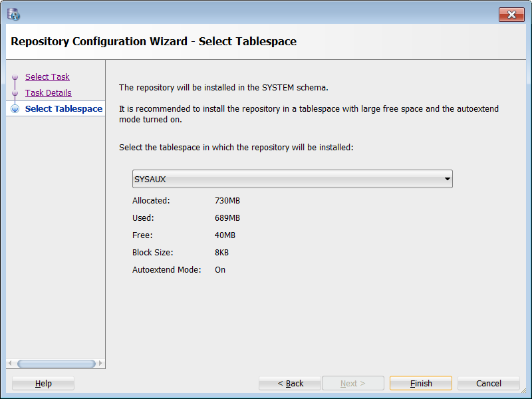Cancel the repository configuration wizard

[488, 384]
